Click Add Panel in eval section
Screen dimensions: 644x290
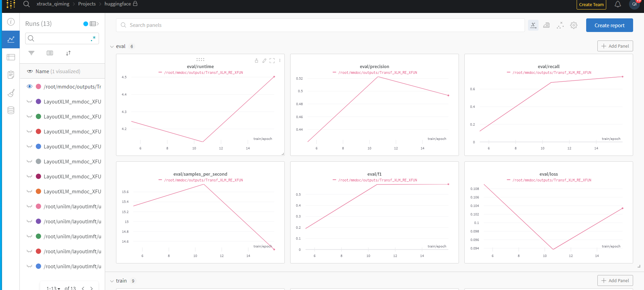[x=615, y=46]
